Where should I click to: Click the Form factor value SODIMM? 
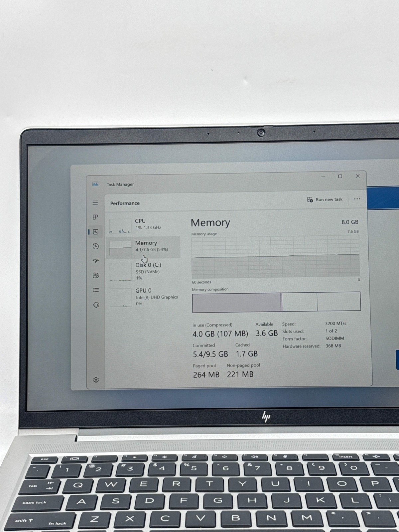335,338
